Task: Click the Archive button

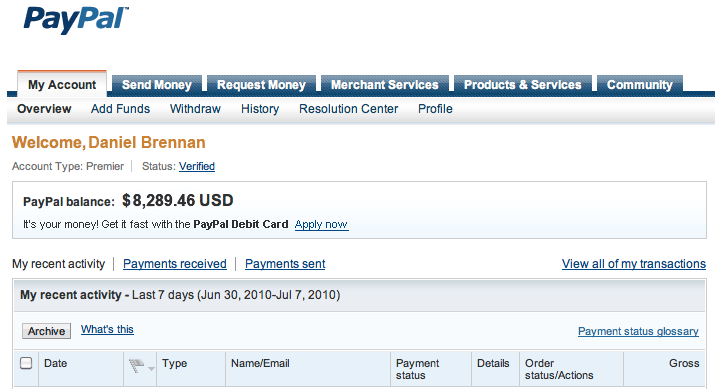Action: tap(47, 331)
